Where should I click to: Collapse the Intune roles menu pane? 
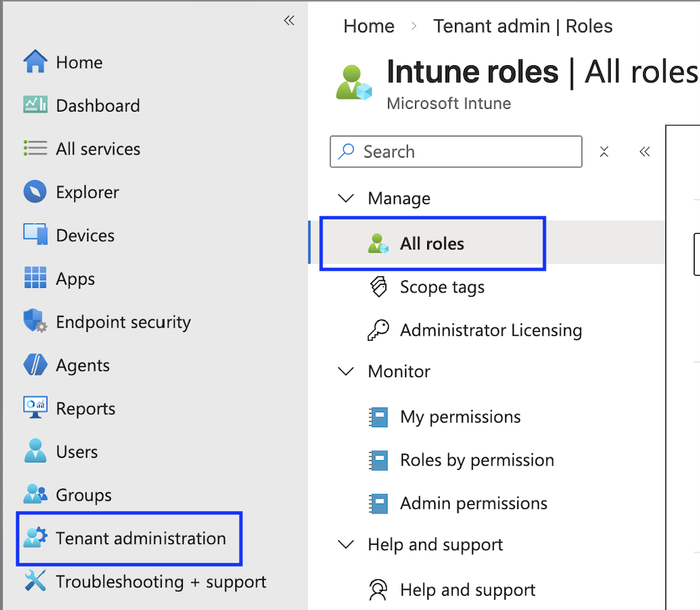click(x=645, y=151)
